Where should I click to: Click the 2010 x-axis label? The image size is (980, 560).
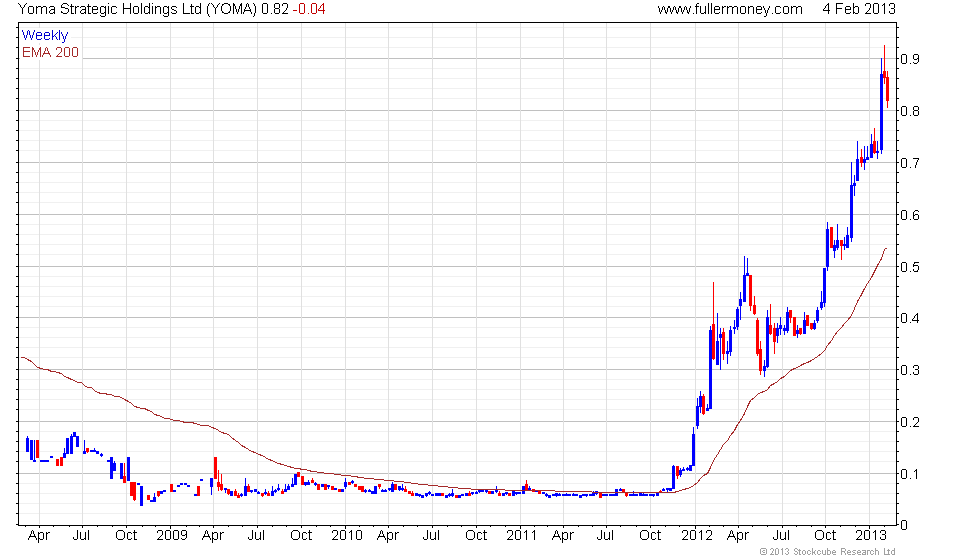[x=347, y=535]
